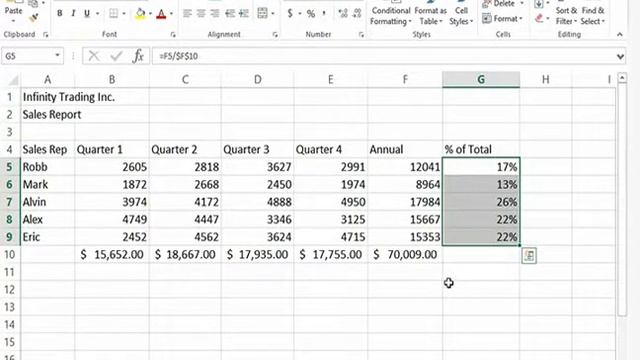
Task: Open accounting format dropdown arrow
Action: pyautogui.click(x=300, y=13)
